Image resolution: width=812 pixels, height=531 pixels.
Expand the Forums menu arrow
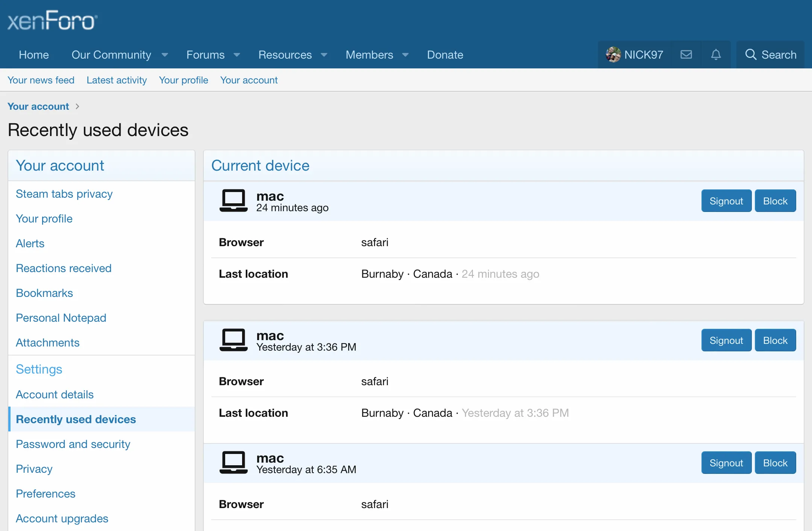(x=237, y=55)
